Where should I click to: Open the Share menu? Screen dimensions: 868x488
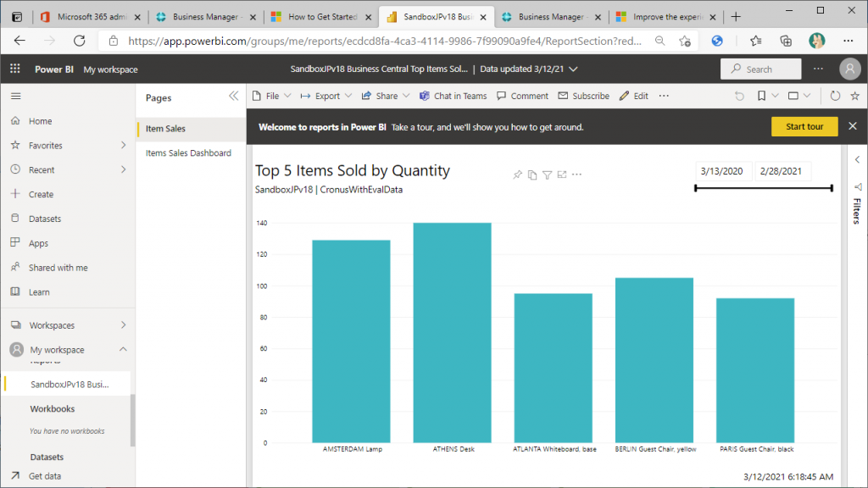pos(386,96)
